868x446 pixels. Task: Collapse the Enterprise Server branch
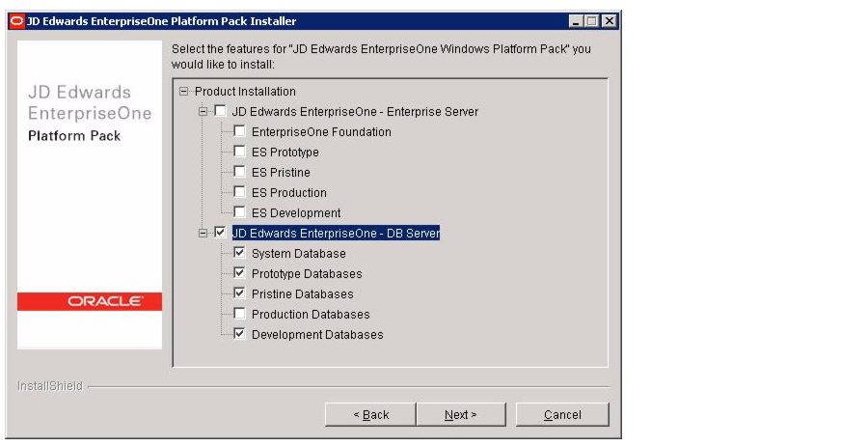click(203, 111)
